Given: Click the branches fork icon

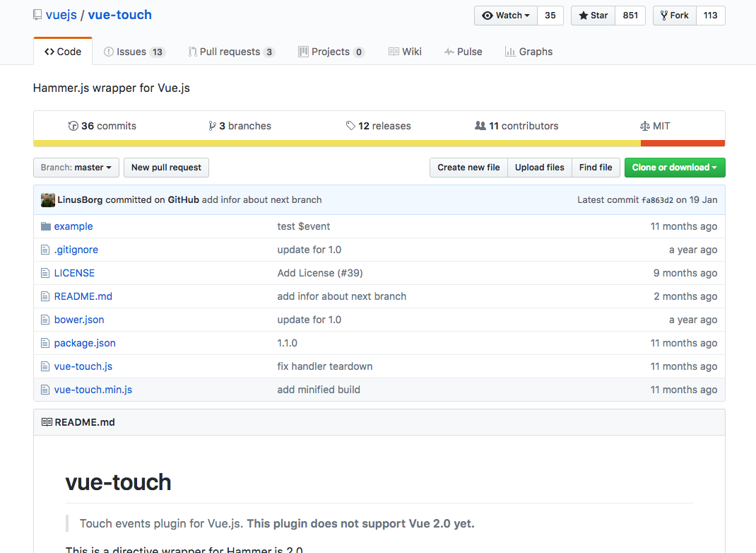Looking at the screenshot, I should 212,126.
